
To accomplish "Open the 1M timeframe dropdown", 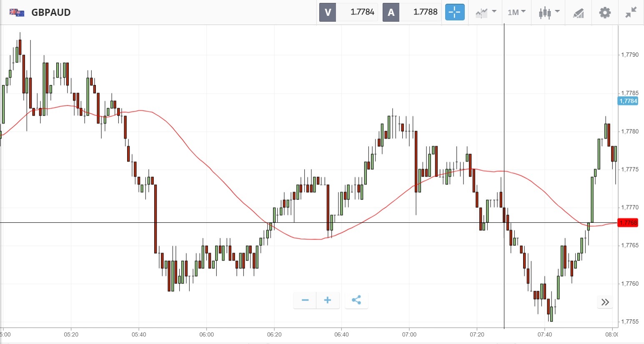I will [516, 12].
